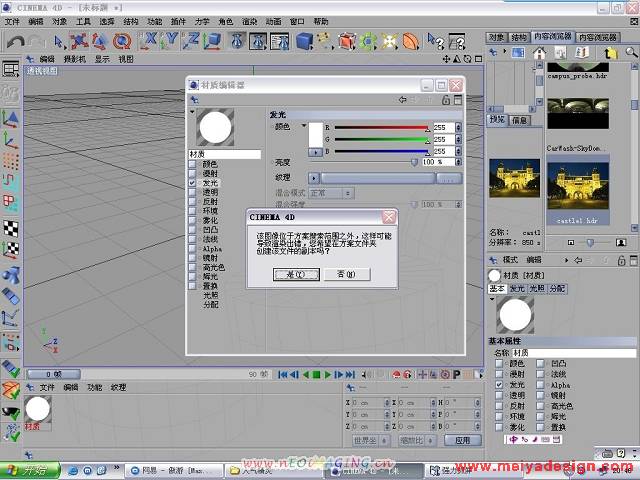The height and width of the screenshot is (480, 640).
Task: Toggle the Z axis lock
Action: (x=191, y=41)
